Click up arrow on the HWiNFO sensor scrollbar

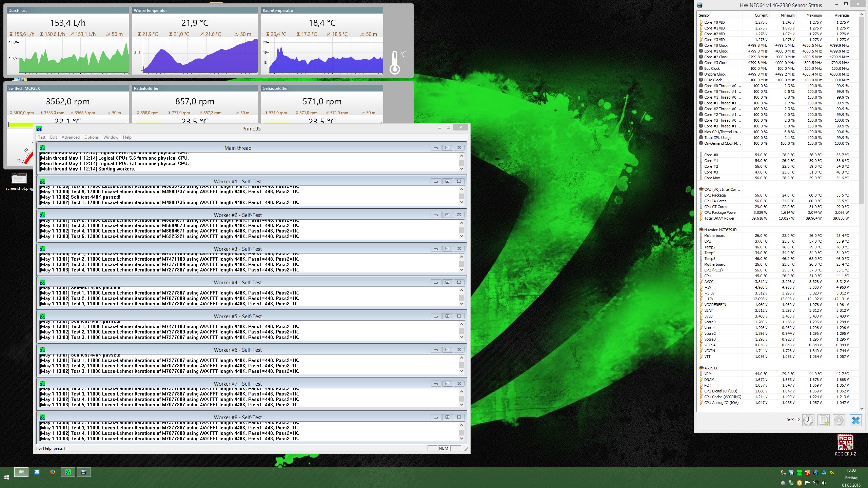click(x=862, y=15)
